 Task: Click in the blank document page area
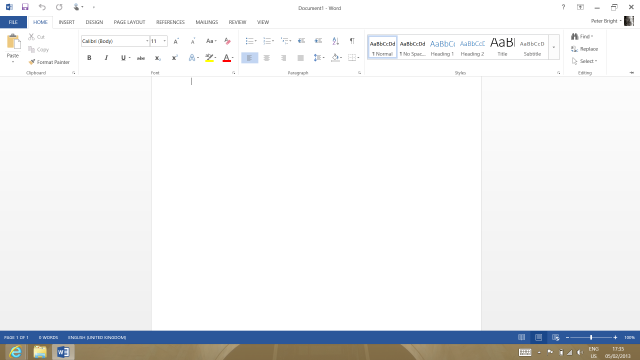coord(316,204)
